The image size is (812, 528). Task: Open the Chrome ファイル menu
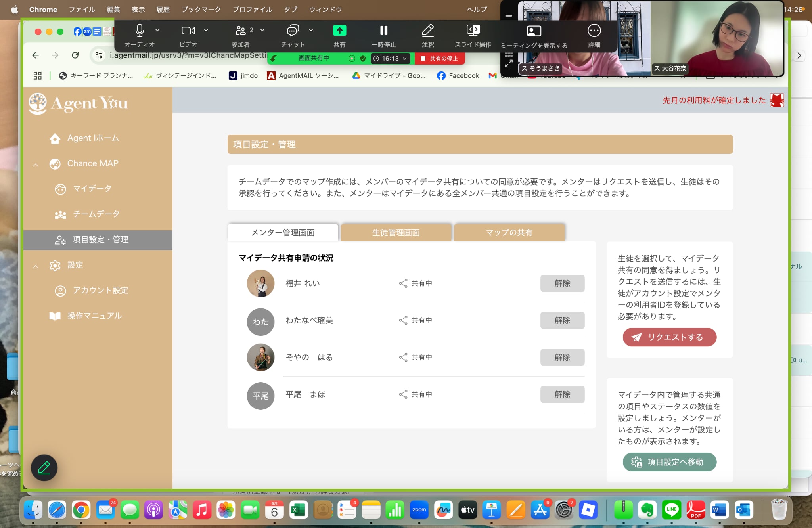pyautogui.click(x=82, y=10)
